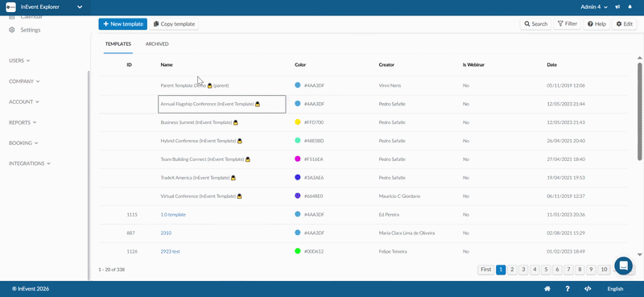Open the footer code API icon
Screen dimensions: 644x297
coord(588,289)
